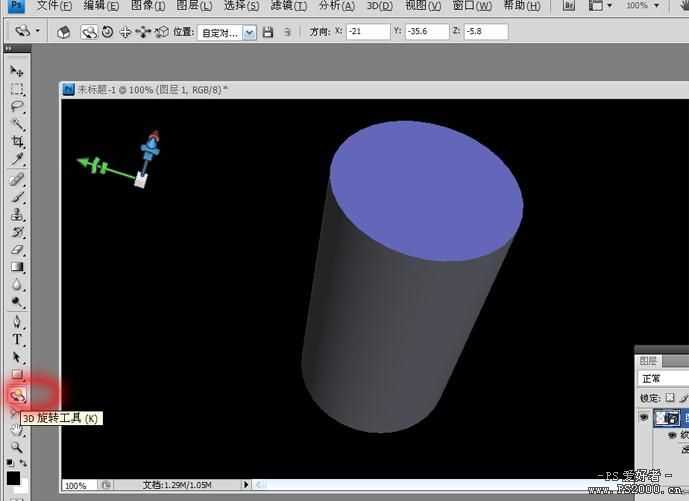This screenshot has width=689, height=501.
Task: Click the save position floppy disk icon
Action: coord(268,32)
